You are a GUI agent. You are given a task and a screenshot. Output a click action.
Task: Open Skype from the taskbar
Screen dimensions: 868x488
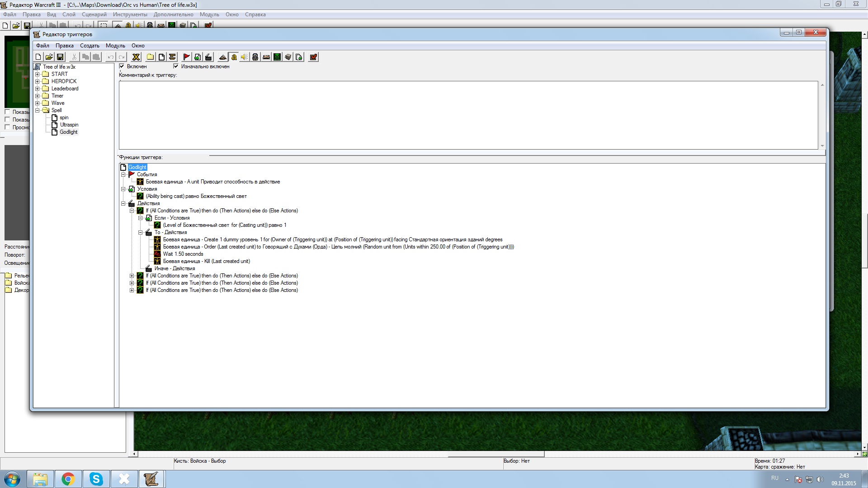click(x=96, y=479)
